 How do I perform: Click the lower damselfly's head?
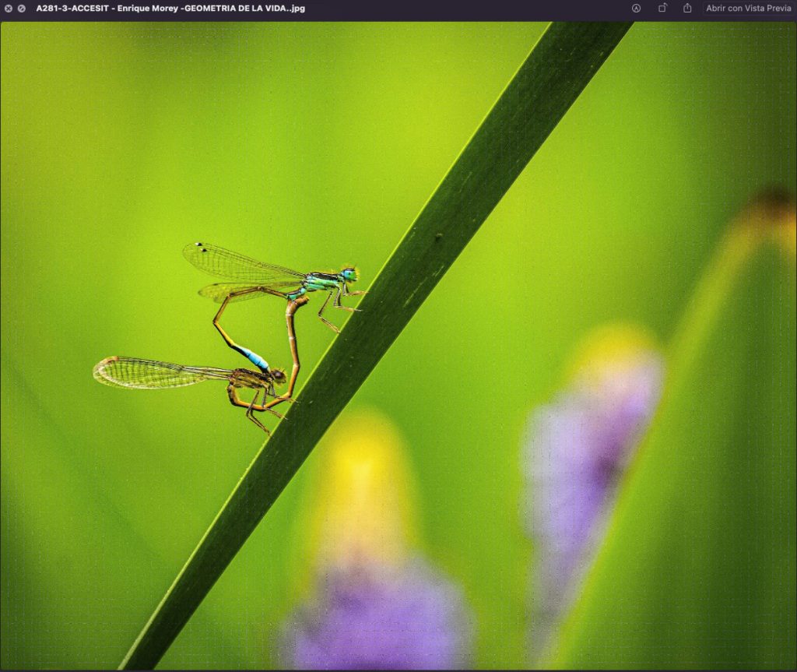tap(278, 376)
